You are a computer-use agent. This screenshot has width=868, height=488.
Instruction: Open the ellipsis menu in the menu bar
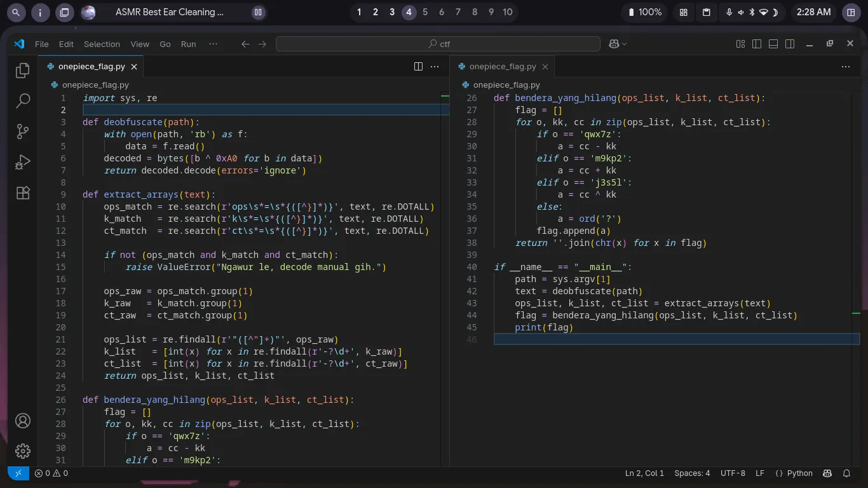click(x=213, y=44)
